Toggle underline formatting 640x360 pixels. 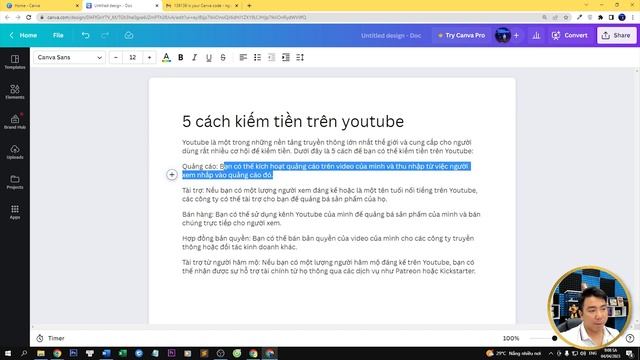pyautogui.click(x=209, y=58)
